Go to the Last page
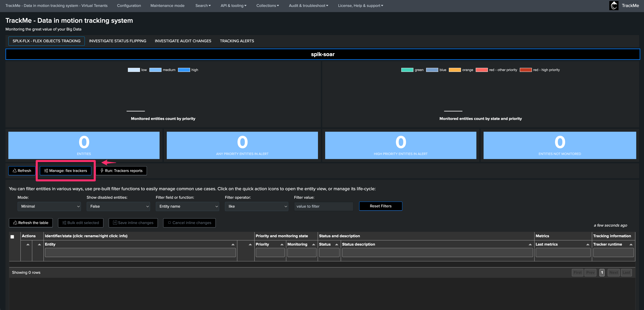The height and width of the screenshot is (310, 644). (626, 273)
